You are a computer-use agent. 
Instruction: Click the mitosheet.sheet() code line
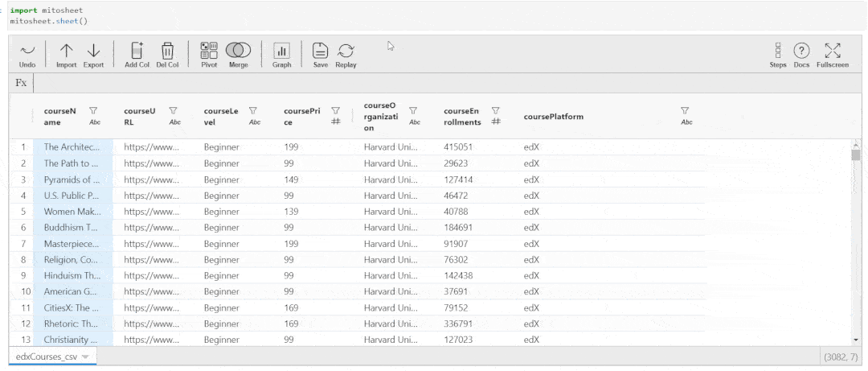point(49,20)
